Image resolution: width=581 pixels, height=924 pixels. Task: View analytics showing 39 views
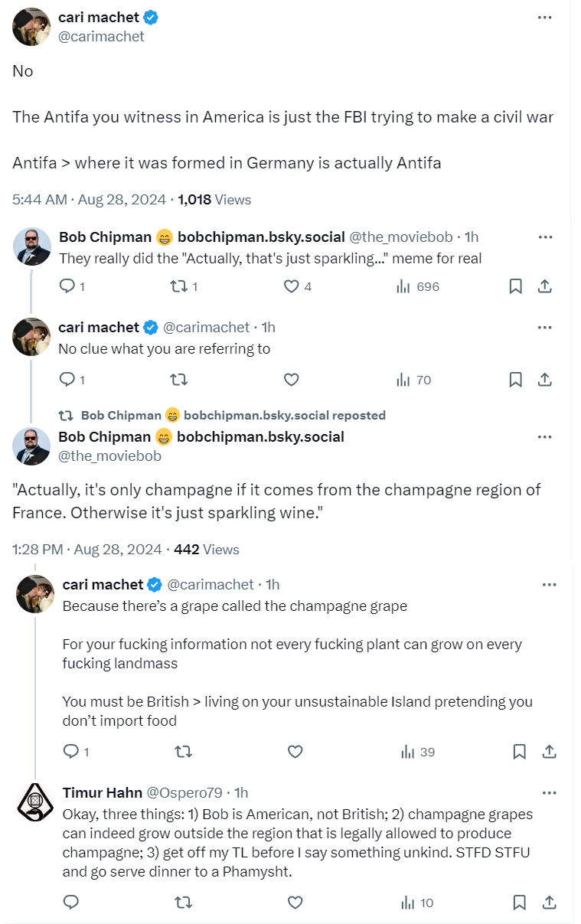[x=417, y=752]
